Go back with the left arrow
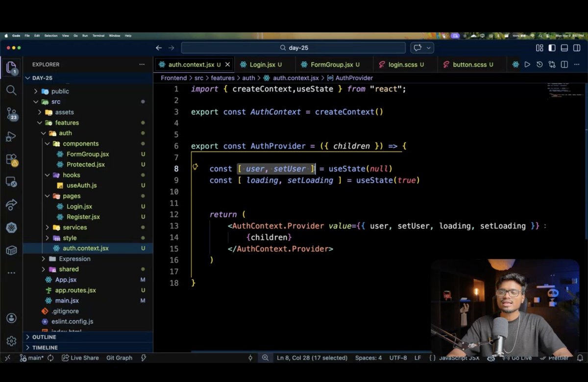This screenshot has height=382, width=588. tap(159, 48)
